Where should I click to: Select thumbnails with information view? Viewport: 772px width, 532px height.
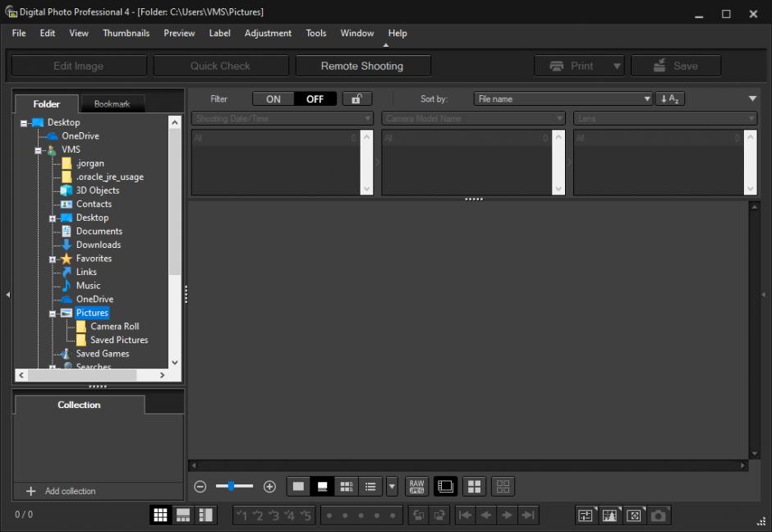pos(347,487)
